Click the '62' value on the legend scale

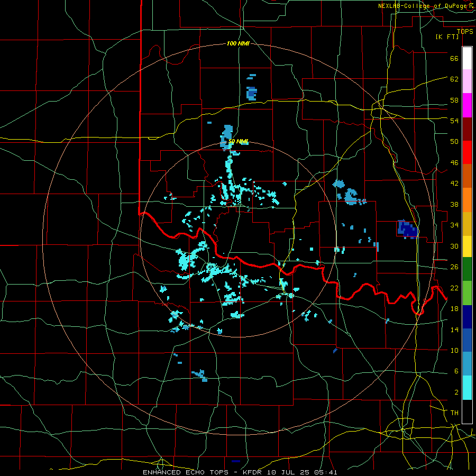click(x=454, y=79)
